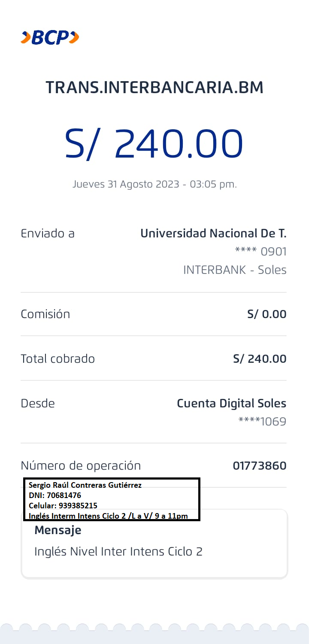This screenshot has height=644, width=333.
Task: Click the BCP logo
Action: point(50,38)
